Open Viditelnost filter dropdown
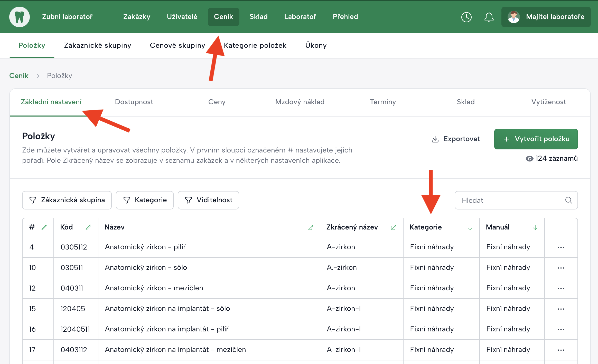Viewport: 598px width, 364px height. click(208, 200)
